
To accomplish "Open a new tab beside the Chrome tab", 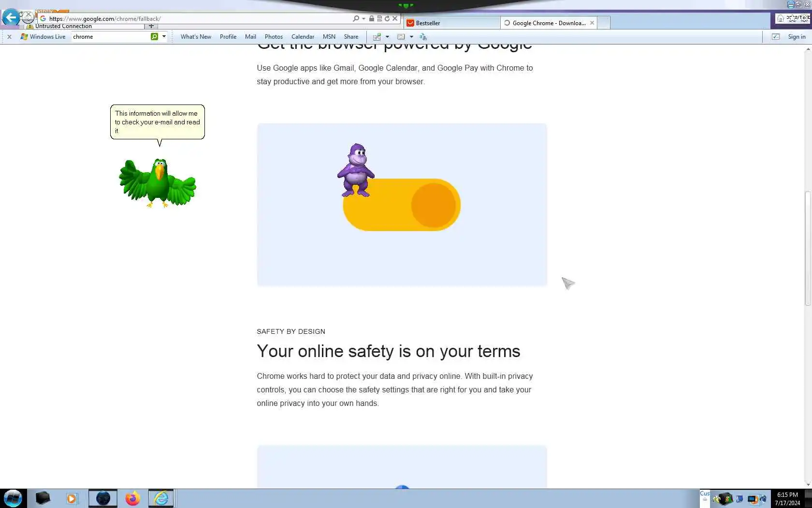I will 604,23.
